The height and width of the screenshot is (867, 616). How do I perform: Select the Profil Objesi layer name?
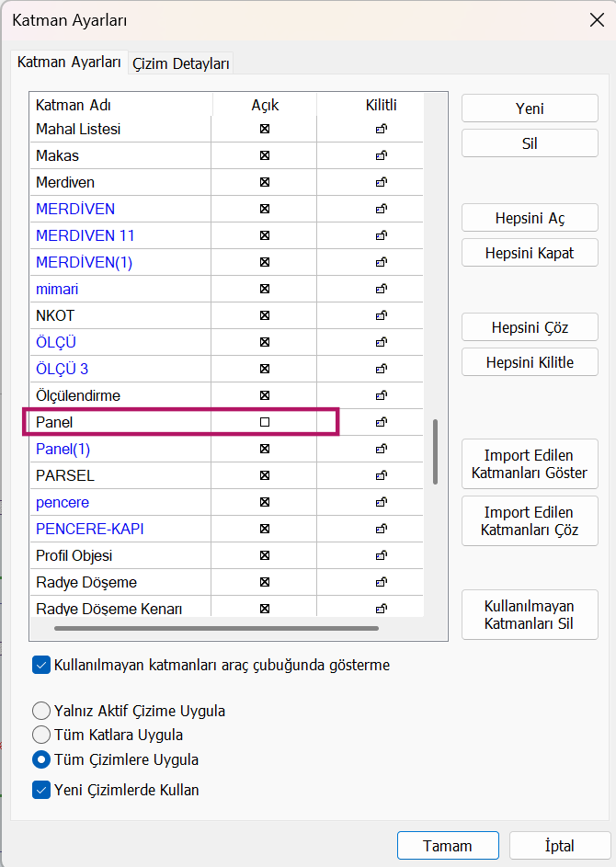(74, 555)
